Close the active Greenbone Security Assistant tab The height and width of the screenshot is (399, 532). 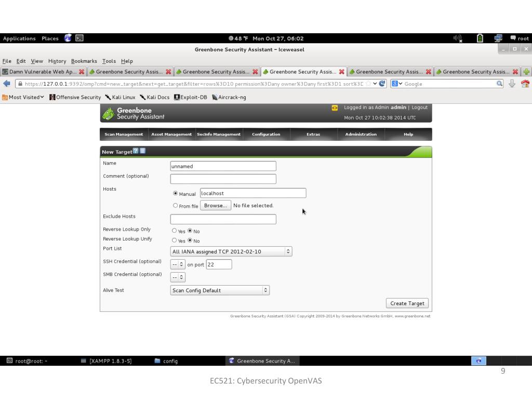(x=342, y=72)
